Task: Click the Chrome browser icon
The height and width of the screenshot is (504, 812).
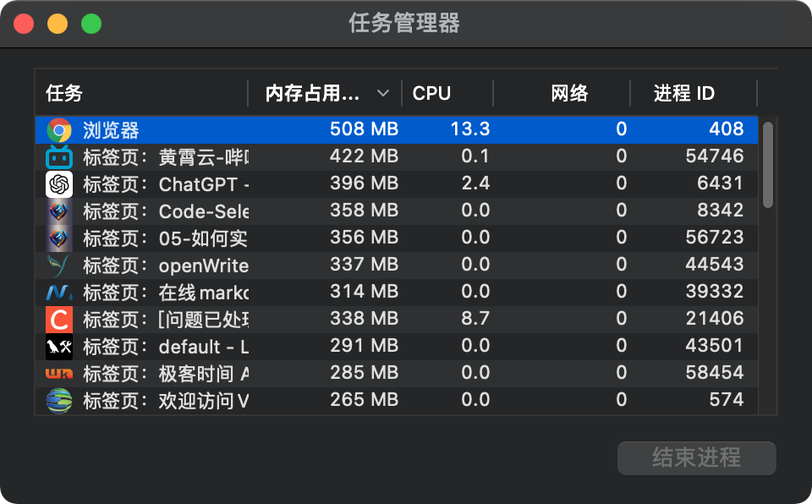Action: (59, 129)
